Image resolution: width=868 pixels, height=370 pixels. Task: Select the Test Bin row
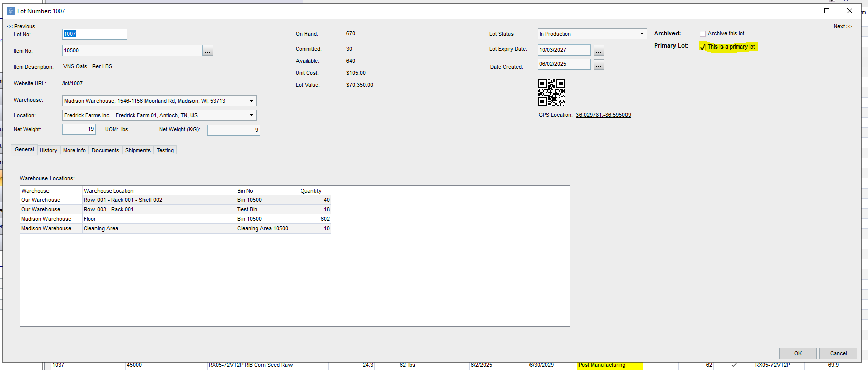pyautogui.click(x=175, y=209)
